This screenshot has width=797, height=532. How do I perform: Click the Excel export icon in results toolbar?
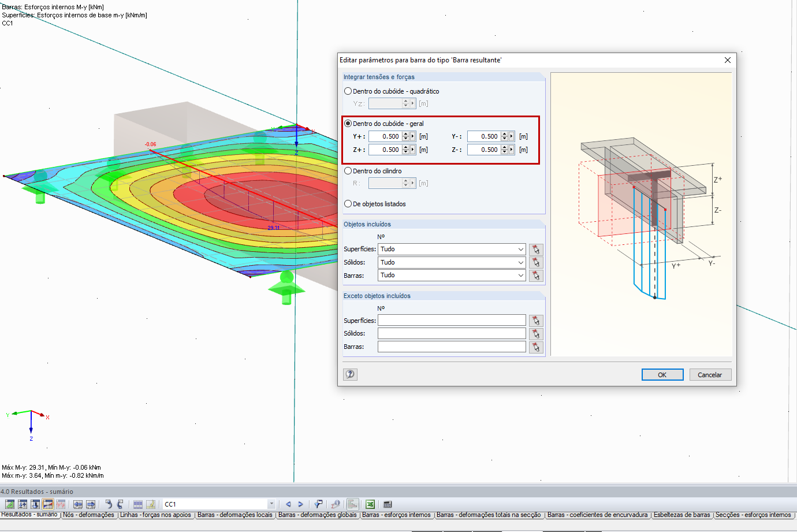click(370, 504)
